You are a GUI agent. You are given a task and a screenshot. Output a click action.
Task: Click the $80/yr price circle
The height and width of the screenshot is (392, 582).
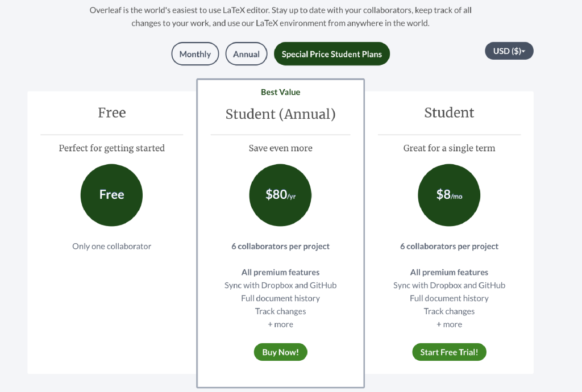coord(280,195)
